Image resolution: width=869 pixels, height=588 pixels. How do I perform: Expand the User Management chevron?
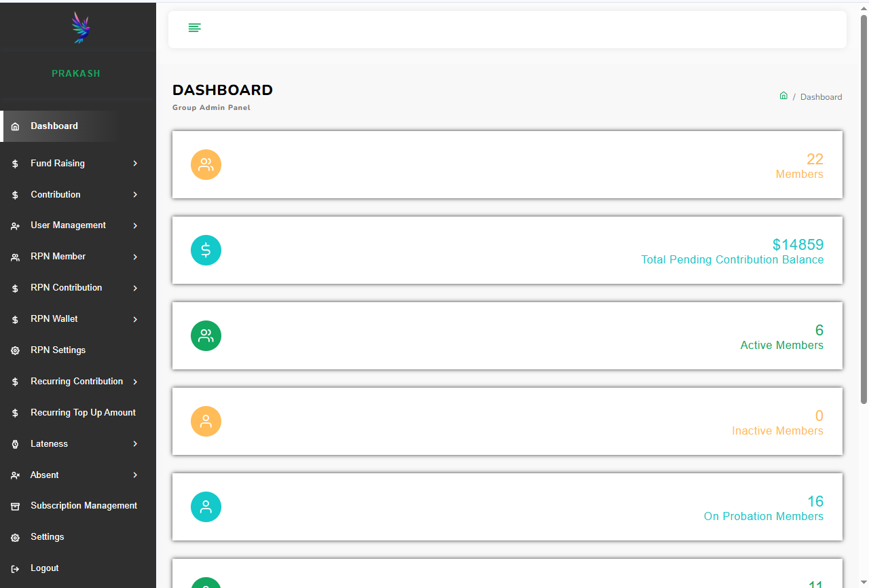[x=135, y=225]
